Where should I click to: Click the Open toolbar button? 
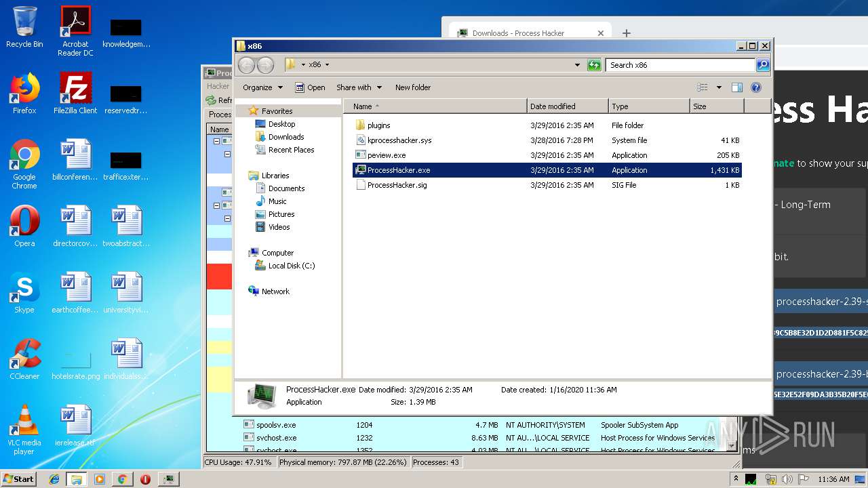click(310, 87)
